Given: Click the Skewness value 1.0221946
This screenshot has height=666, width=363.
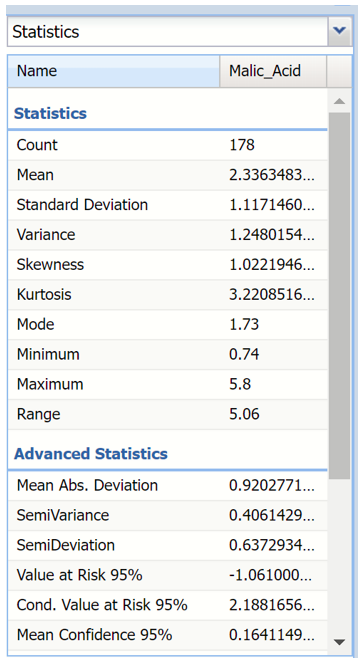Looking at the screenshot, I should [272, 265].
